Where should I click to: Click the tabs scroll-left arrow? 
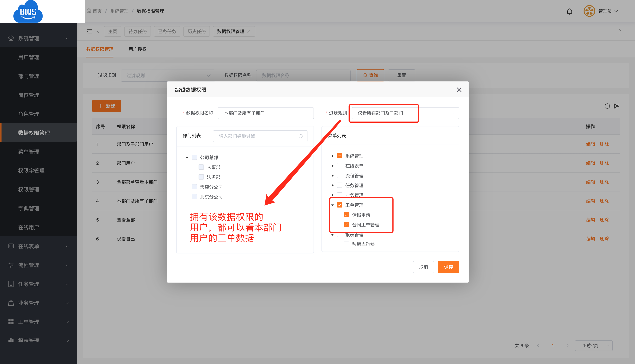click(98, 31)
